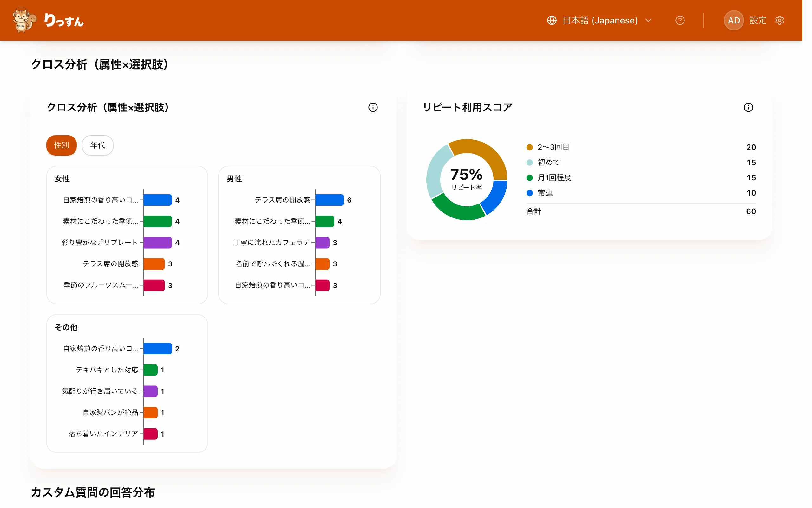
Task: Click the 設定 link
Action: click(x=758, y=21)
